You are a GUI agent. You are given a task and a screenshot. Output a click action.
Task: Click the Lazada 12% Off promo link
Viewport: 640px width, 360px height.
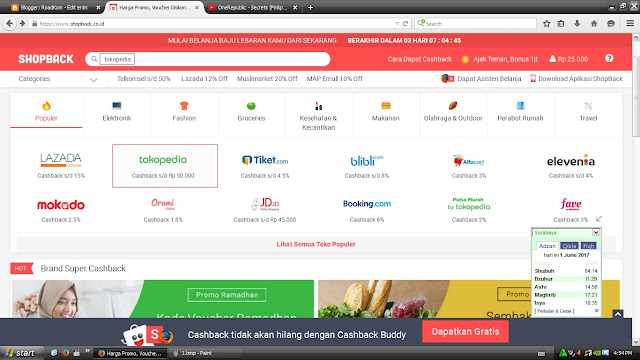[204, 79]
